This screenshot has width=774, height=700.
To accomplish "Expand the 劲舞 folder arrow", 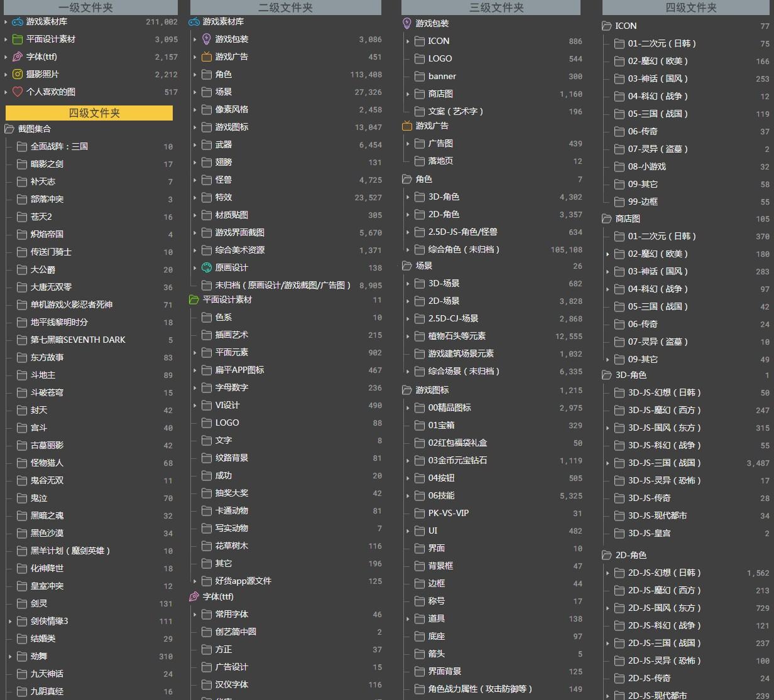I will pyautogui.click(x=10, y=656).
